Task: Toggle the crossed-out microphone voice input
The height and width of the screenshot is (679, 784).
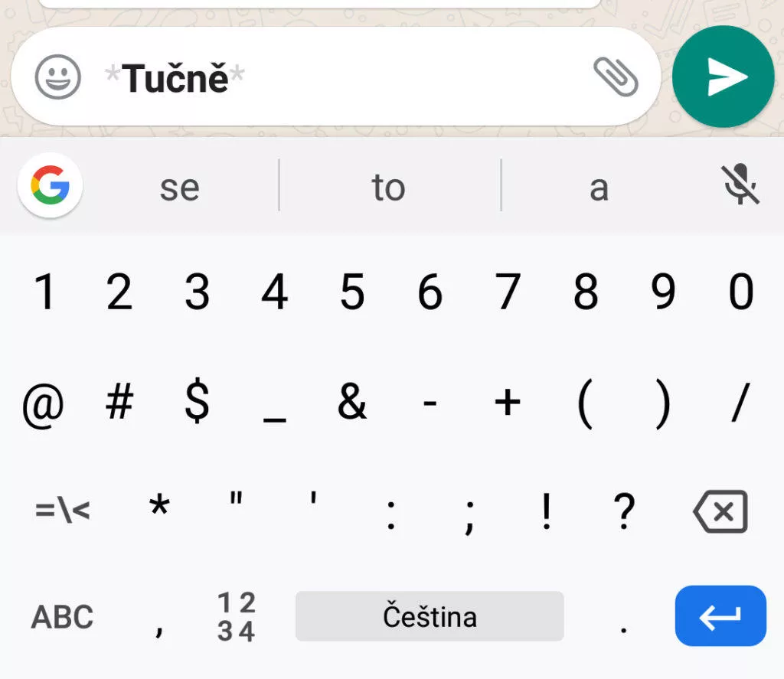Action: point(740,186)
